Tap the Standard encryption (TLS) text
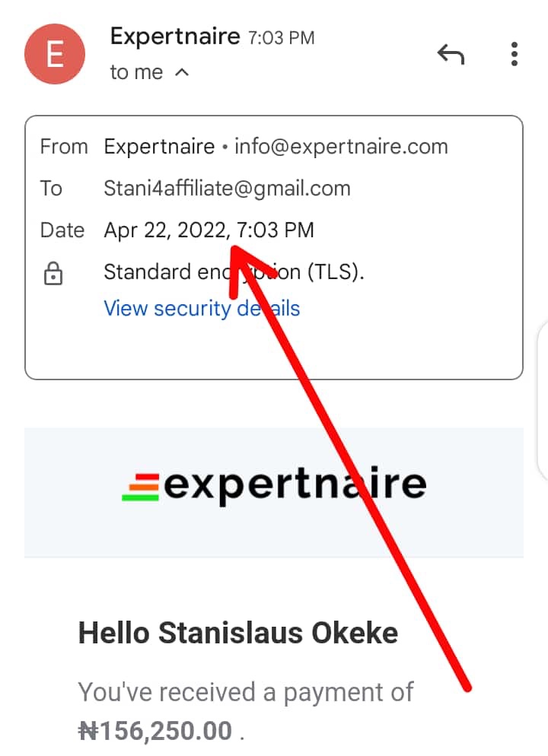 [234, 272]
